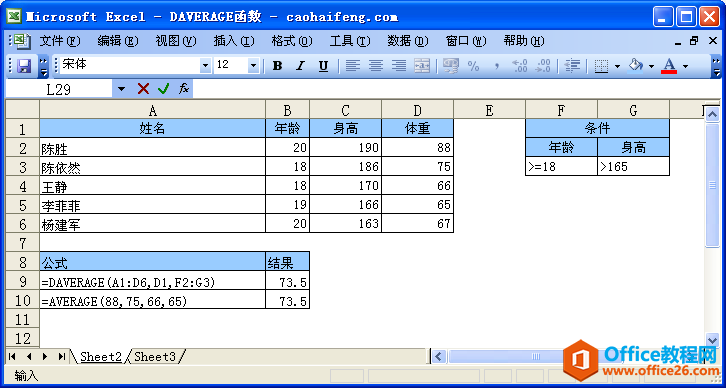Click Insert Function fx icon
This screenshot has width=726, height=388.
pyautogui.click(x=184, y=88)
